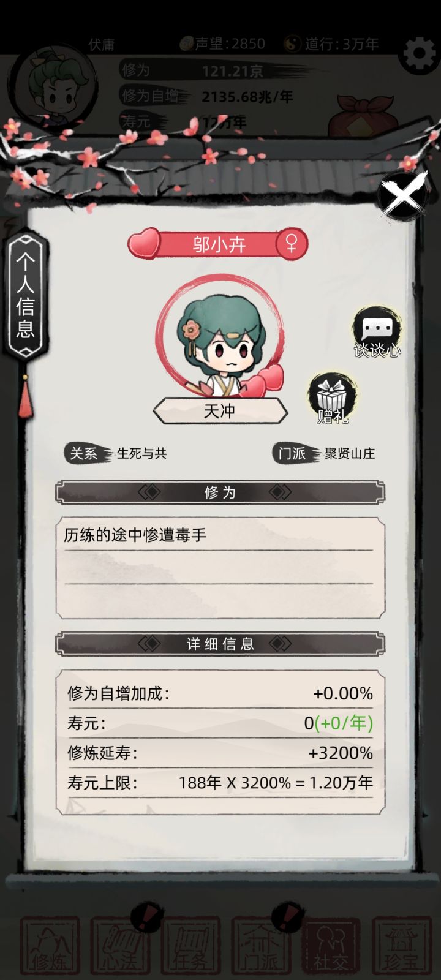Select the 个人信息 side tab
Screen dimensions: 441x980
[26, 295]
